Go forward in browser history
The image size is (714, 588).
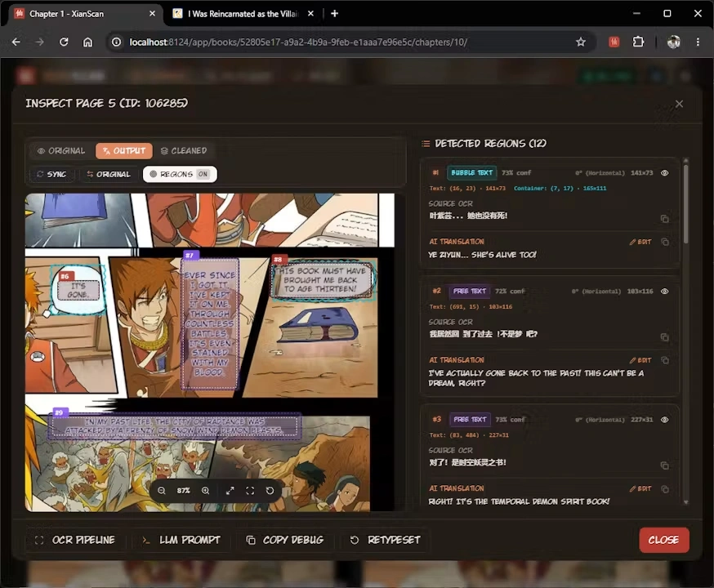point(40,42)
